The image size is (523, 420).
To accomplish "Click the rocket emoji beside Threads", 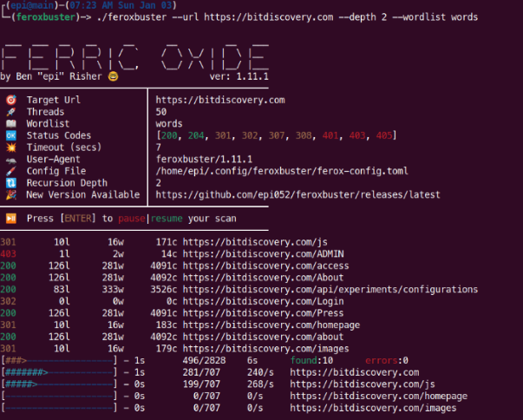I will 11,112.
